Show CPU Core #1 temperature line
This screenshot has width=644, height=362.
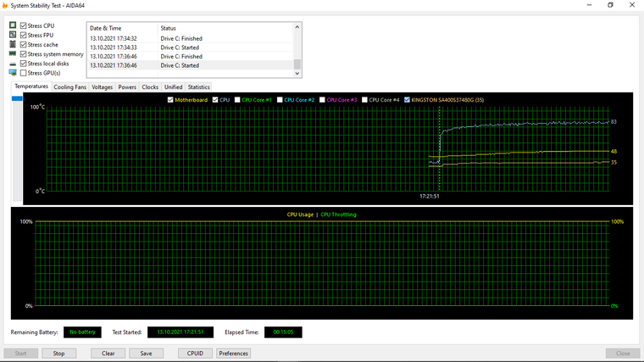coord(237,100)
